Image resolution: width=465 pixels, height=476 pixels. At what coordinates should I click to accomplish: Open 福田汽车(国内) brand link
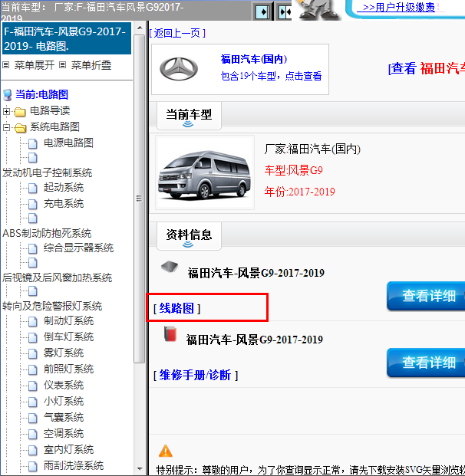[254, 59]
